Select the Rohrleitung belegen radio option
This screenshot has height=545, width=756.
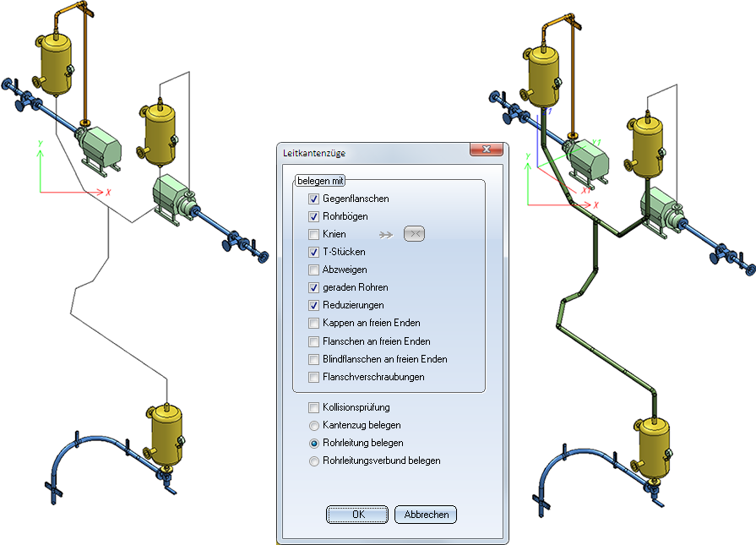point(314,444)
